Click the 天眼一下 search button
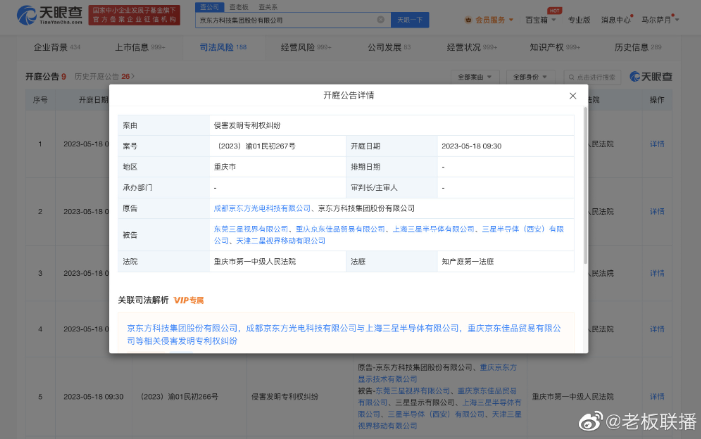Viewport: 701px width, 439px height. (410, 20)
